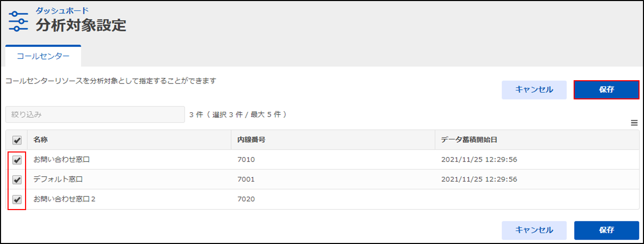Select the デフォルト窓口 name cell
This screenshot has width=644, height=244.
pyautogui.click(x=58, y=179)
